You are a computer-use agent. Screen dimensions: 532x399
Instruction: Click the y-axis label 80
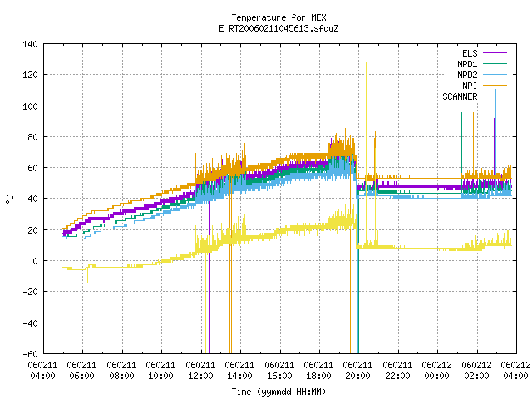point(33,137)
